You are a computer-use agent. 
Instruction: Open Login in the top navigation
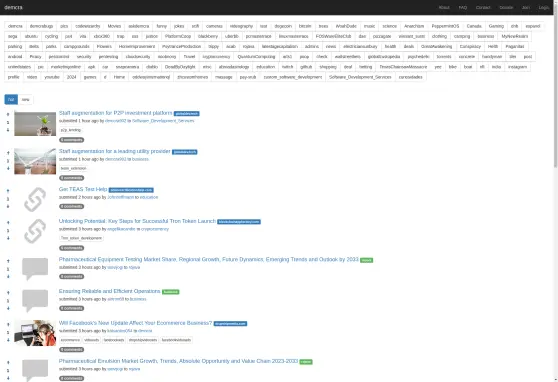click(543, 7)
